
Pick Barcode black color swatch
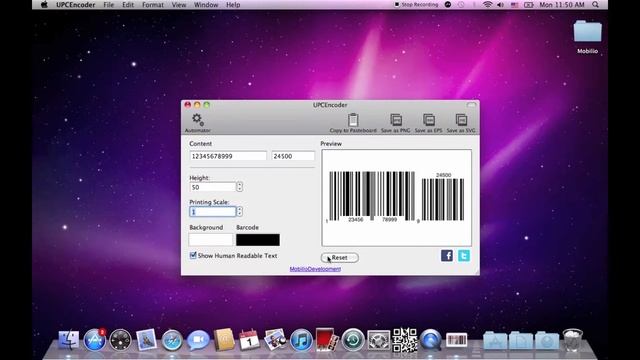258,240
